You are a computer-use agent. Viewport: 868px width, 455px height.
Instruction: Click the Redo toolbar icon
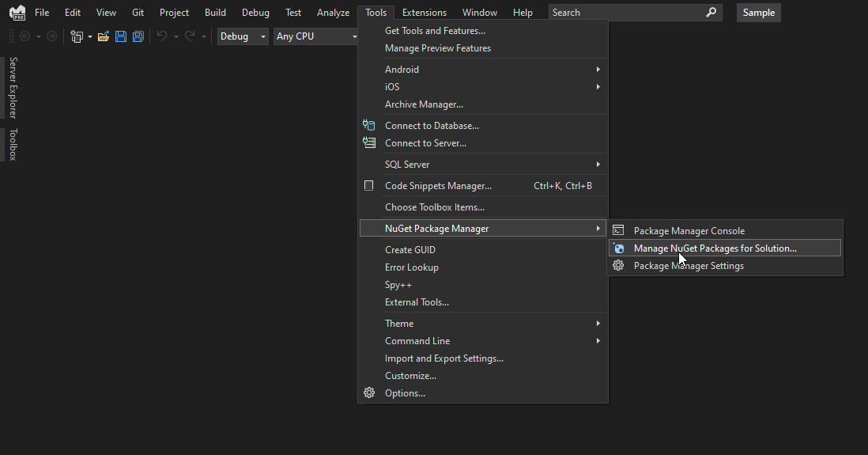pos(190,36)
